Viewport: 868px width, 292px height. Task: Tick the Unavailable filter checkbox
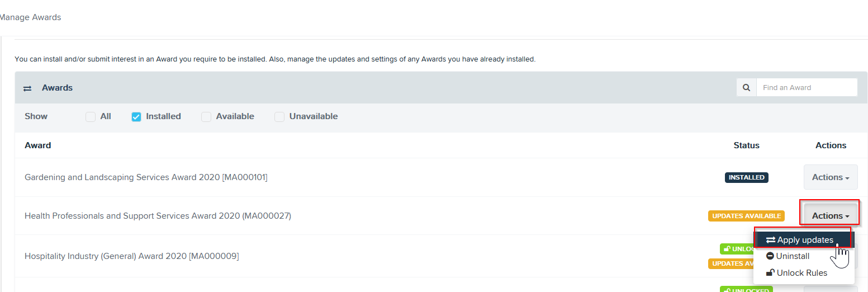coord(279,116)
